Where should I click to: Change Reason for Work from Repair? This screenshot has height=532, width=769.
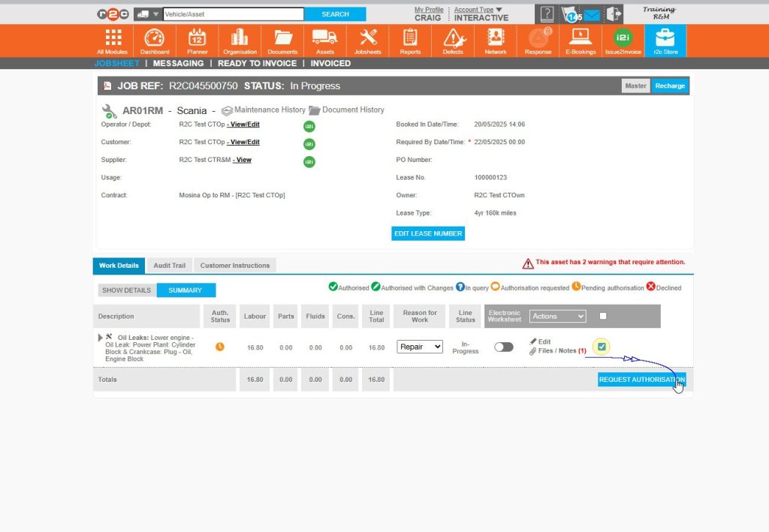click(x=418, y=347)
